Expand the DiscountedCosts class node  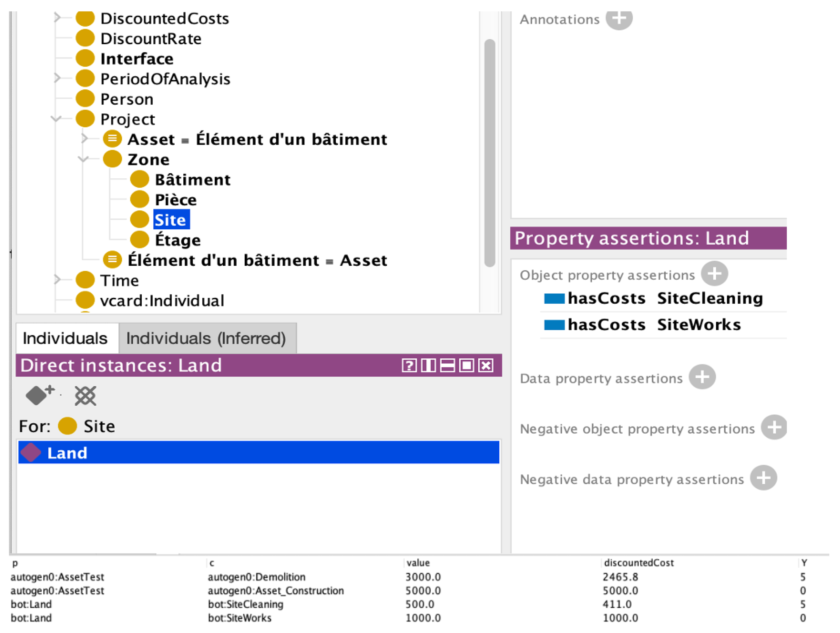pos(57,17)
